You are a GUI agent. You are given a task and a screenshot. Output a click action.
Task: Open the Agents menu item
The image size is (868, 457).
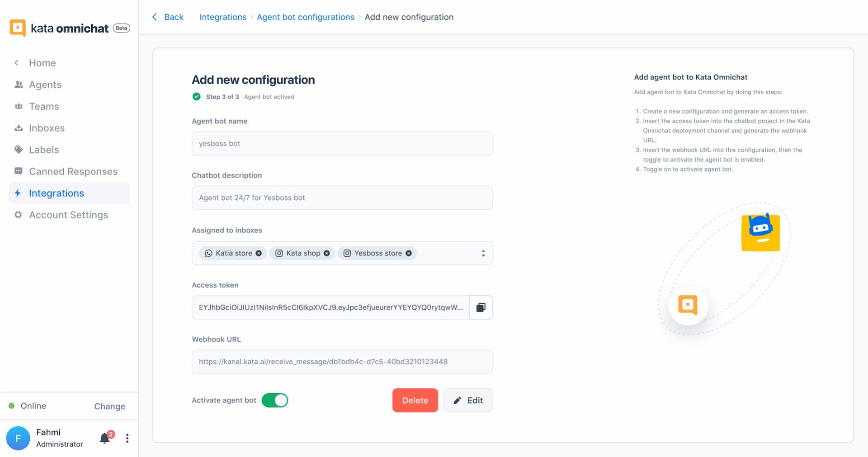[x=45, y=85]
